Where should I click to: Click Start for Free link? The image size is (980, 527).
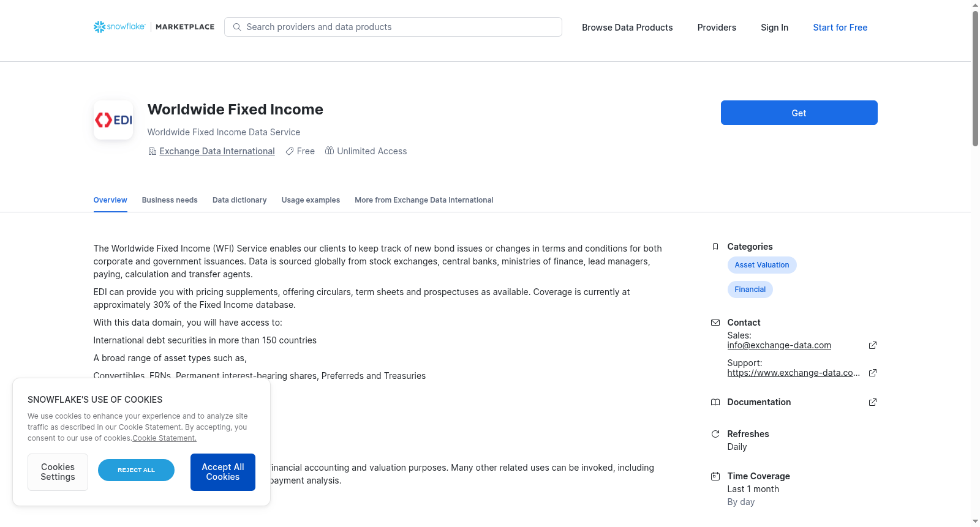pyautogui.click(x=840, y=28)
